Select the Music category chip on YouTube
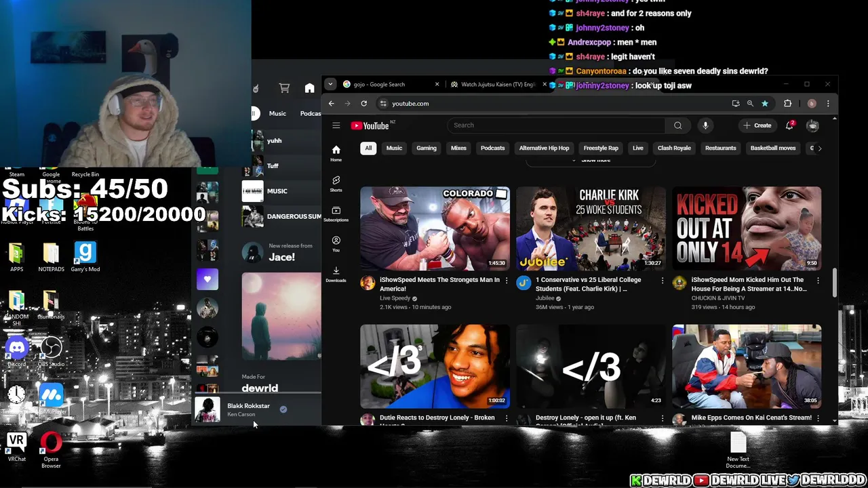 [x=394, y=148]
